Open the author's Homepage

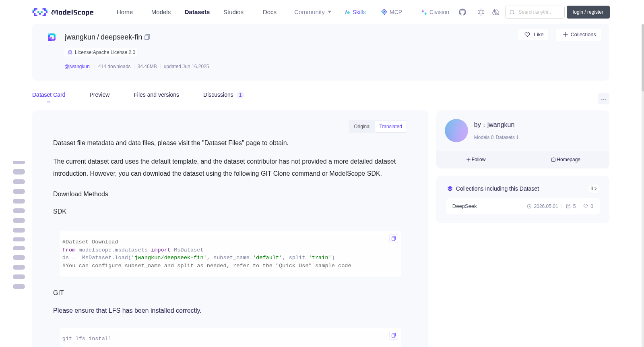coord(566,160)
